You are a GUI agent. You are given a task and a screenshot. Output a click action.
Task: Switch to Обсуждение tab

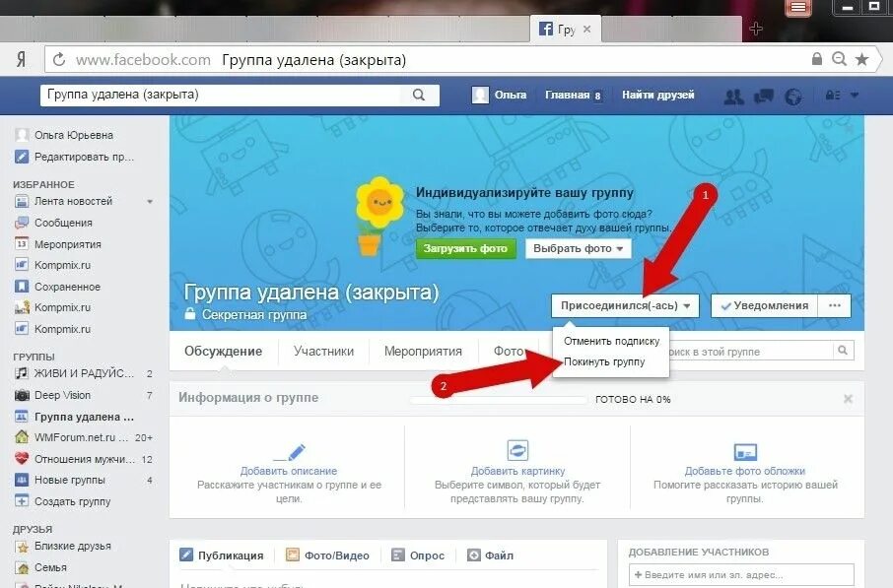coord(223,352)
